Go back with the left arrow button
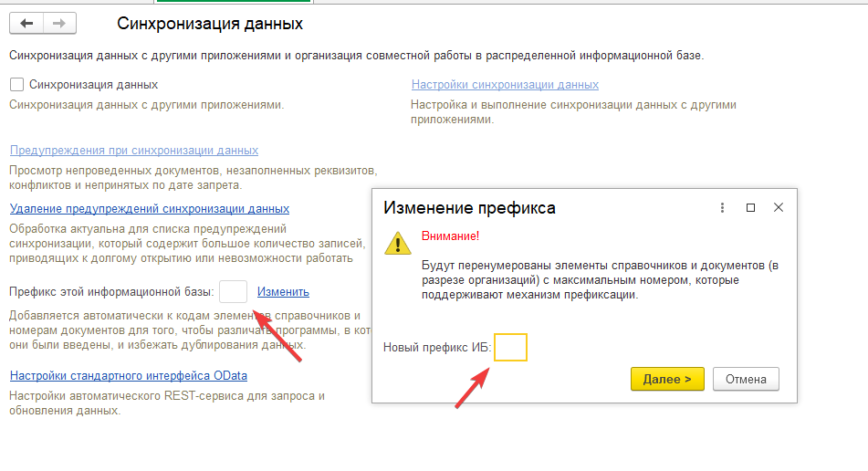The height and width of the screenshot is (471, 868). pos(26,23)
